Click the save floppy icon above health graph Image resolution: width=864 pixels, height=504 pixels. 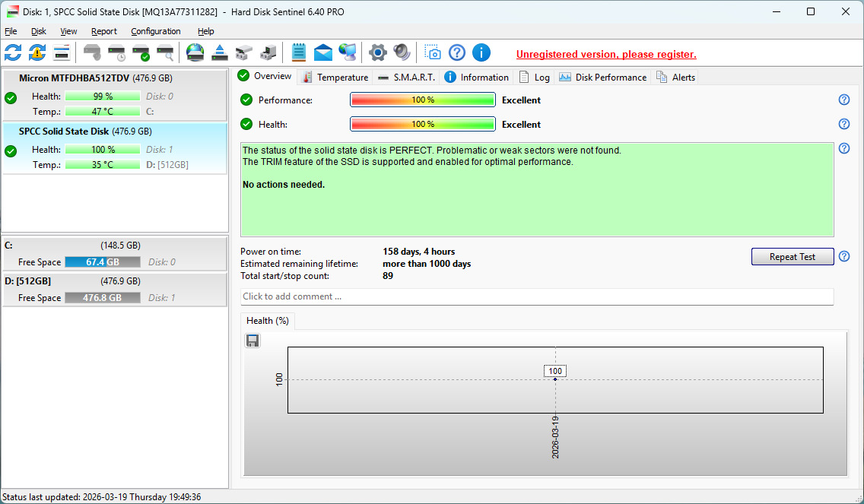(253, 341)
